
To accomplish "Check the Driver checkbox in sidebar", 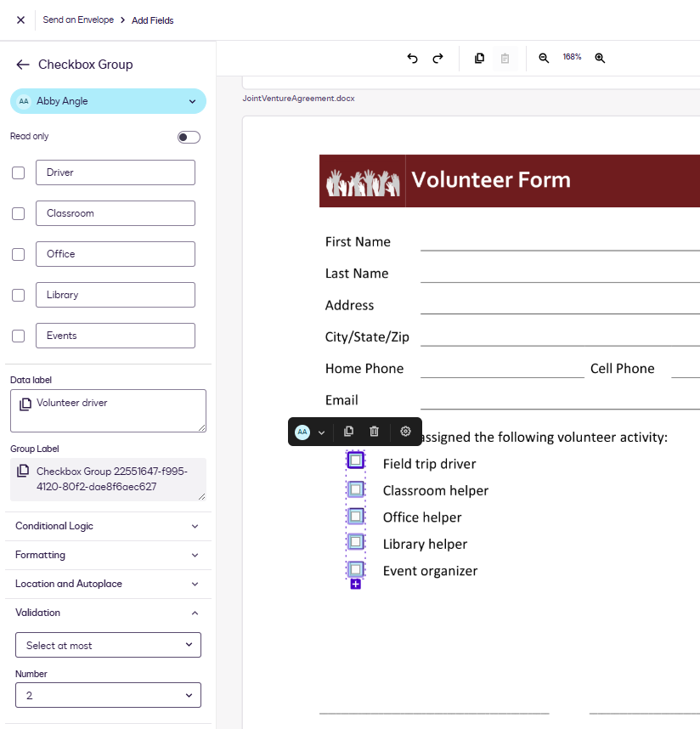I will (x=18, y=173).
